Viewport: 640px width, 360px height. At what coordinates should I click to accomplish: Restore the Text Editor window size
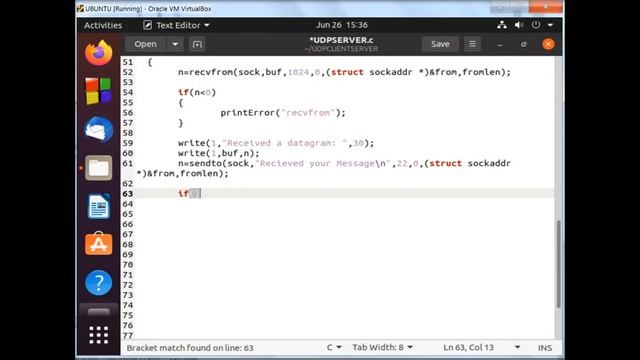(524, 44)
